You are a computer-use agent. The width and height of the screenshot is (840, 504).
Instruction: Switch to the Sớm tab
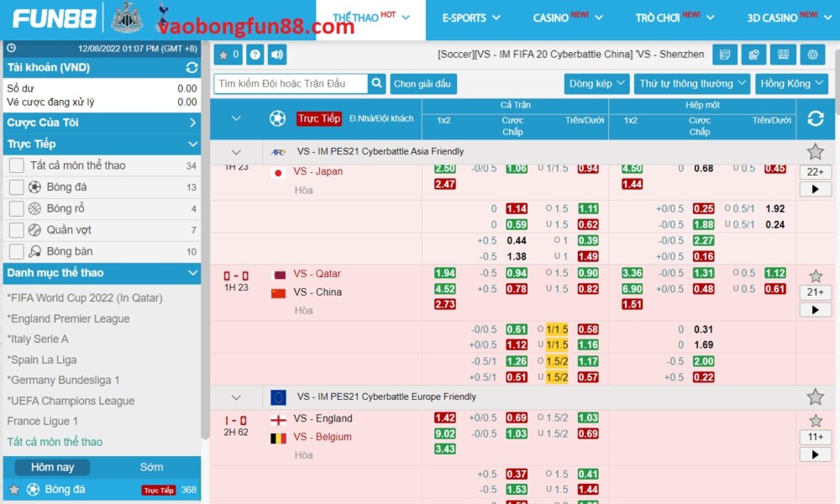pyautogui.click(x=152, y=467)
